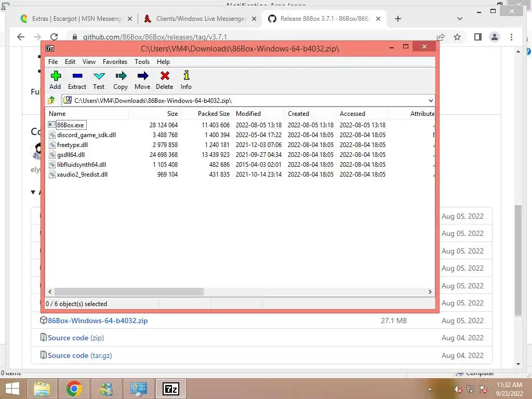This screenshot has height=399, width=532.
Task: Open the Chrome tab search chevron
Action: pyautogui.click(x=460, y=19)
